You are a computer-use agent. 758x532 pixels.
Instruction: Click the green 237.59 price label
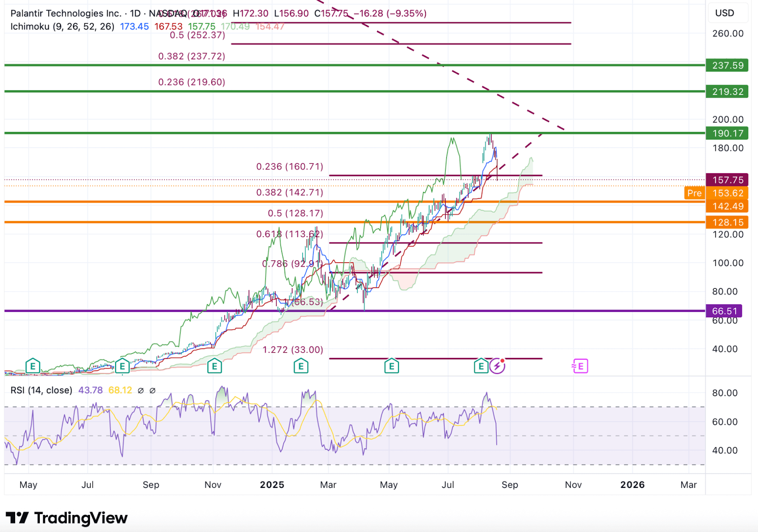727,65
